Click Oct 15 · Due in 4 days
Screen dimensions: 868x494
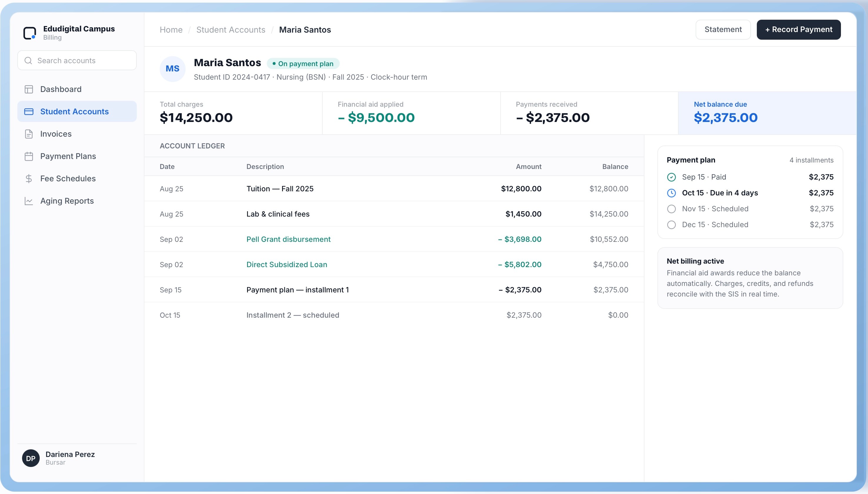720,193
